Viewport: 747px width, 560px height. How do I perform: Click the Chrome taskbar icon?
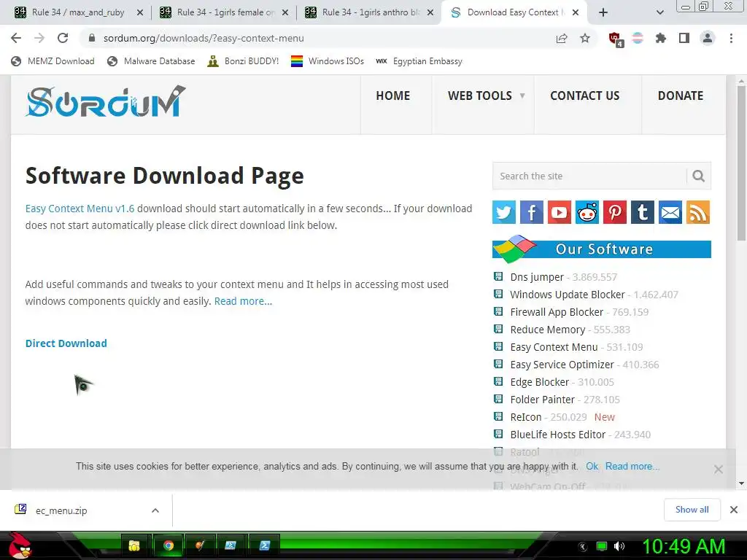click(169, 545)
